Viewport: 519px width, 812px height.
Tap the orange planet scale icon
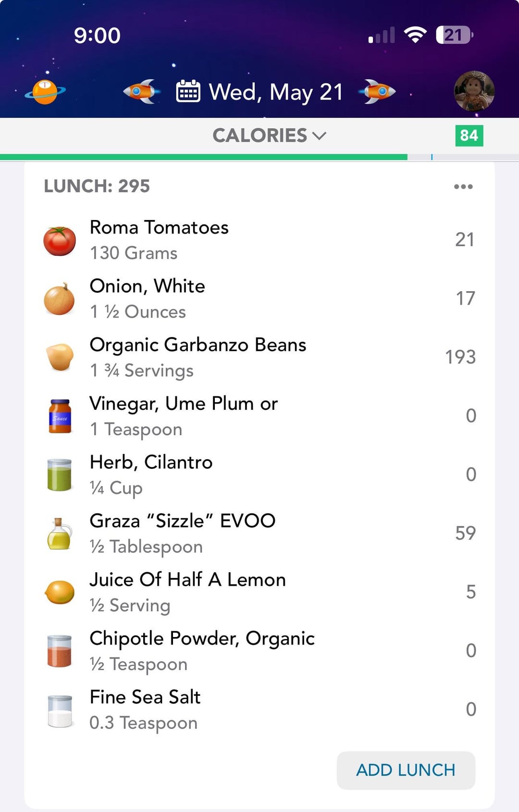(45, 91)
